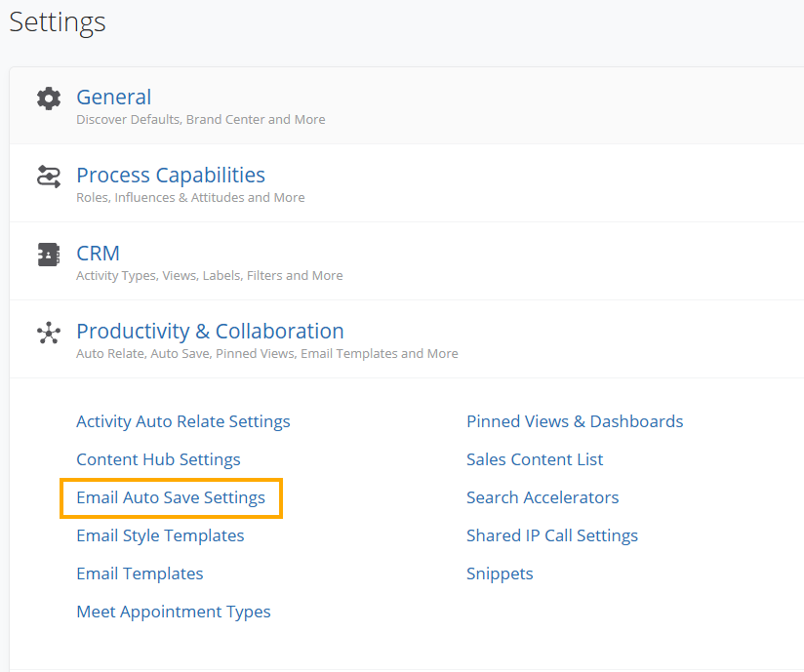Open Email Style Templates
Image resolution: width=804 pixels, height=672 pixels.
pyautogui.click(x=159, y=535)
